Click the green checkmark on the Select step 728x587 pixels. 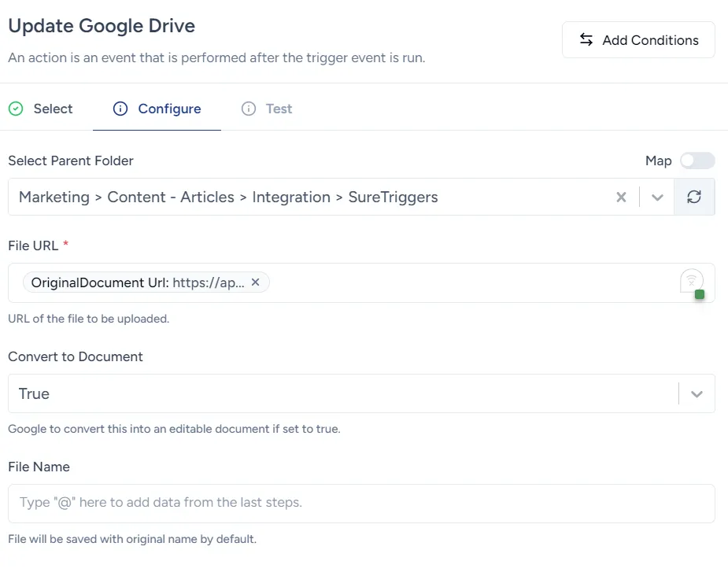pos(17,109)
